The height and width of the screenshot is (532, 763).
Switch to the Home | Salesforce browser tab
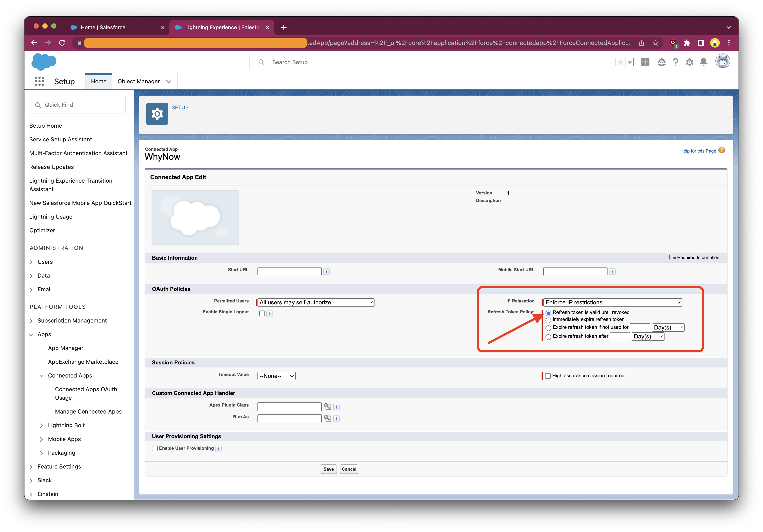[x=117, y=27]
